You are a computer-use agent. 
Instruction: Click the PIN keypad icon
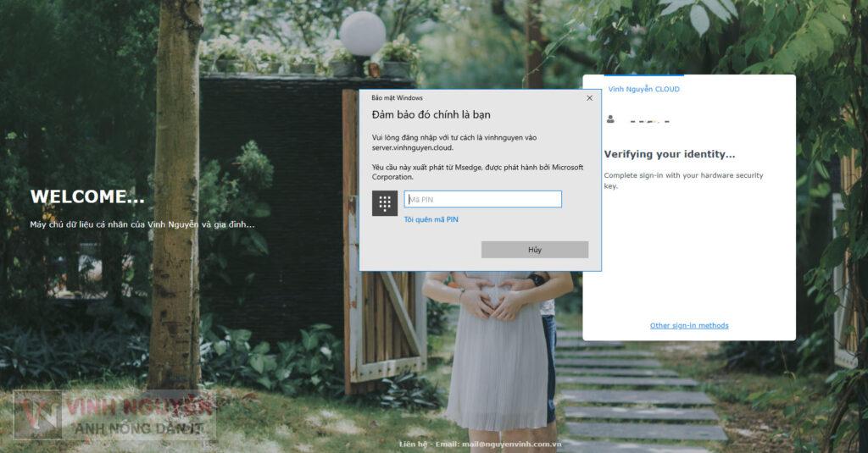385,203
